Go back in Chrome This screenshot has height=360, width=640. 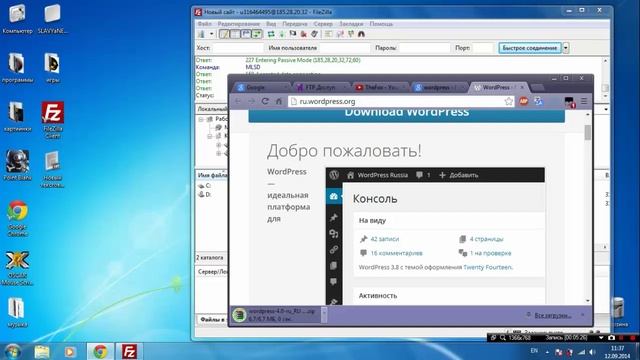(238, 101)
